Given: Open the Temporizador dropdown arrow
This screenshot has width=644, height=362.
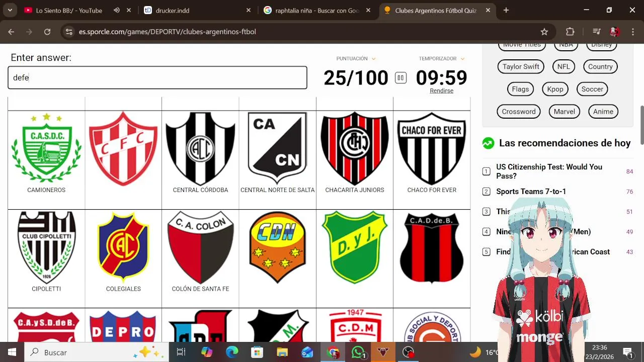Looking at the screenshot, I should pyautogui.click(x=462, y=59).
